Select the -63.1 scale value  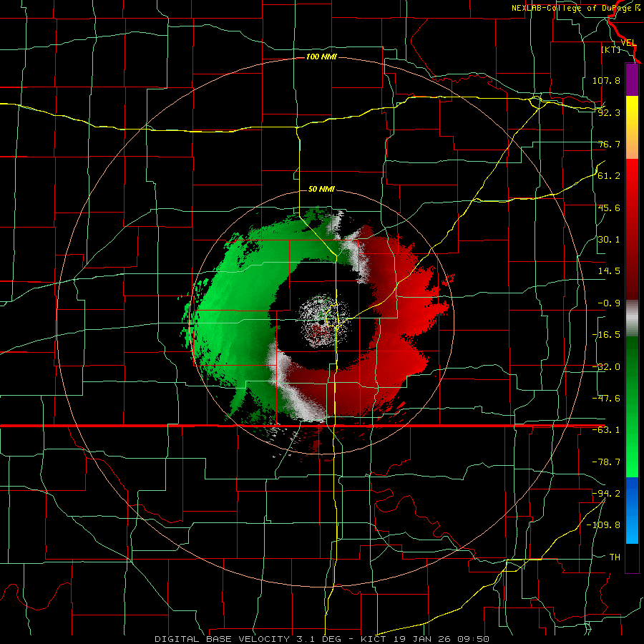606,430
